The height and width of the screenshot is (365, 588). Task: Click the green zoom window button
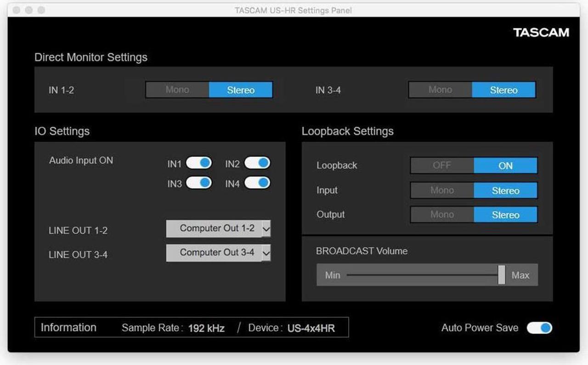tap(41, 10)
